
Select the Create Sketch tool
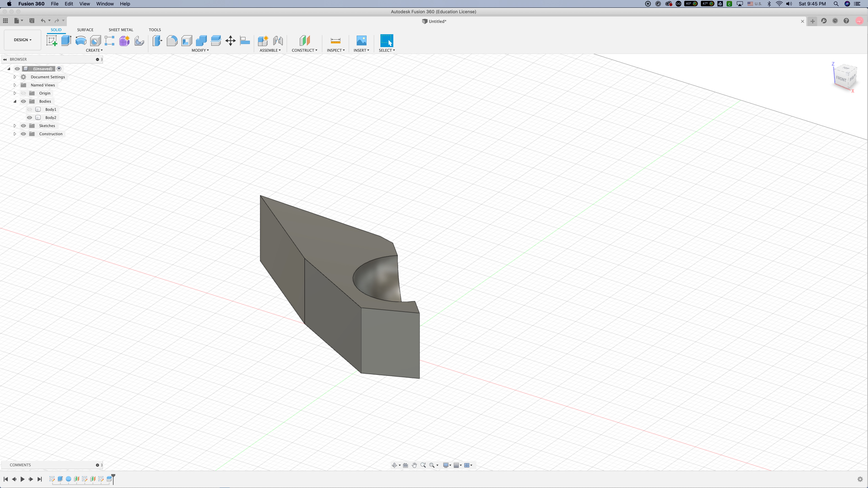pos(52,41)
